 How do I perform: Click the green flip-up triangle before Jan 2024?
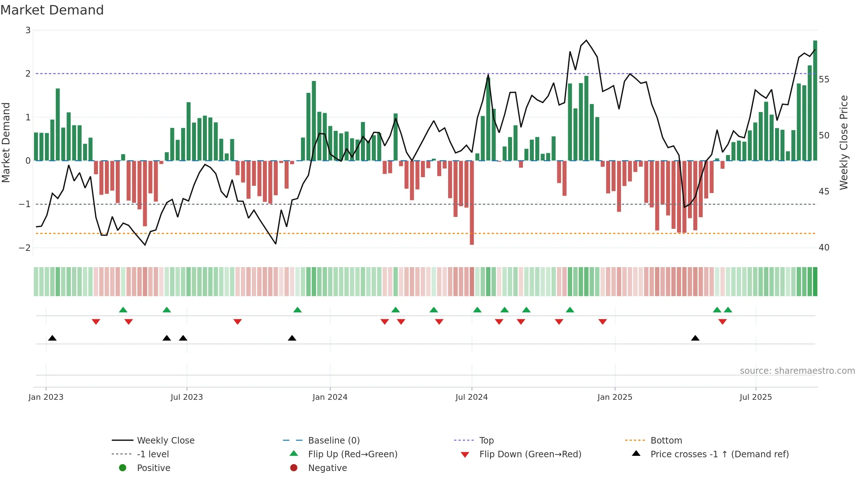[x=298, y=310]
